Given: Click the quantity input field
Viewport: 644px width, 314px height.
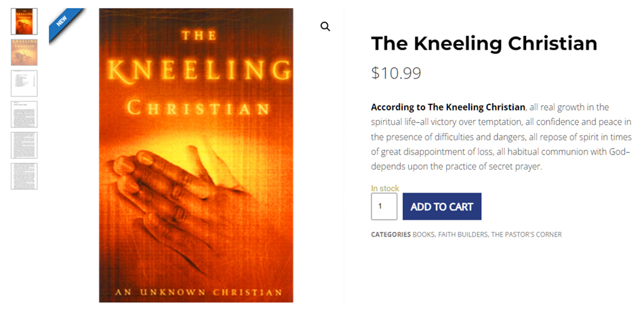Looking at the screenshot, I should 384,207.
